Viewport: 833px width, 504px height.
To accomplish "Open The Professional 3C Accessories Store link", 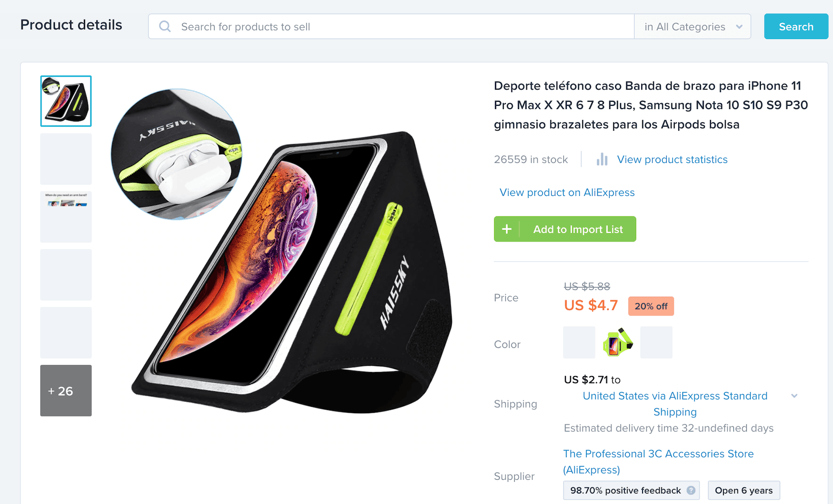I will coord(658,462).
